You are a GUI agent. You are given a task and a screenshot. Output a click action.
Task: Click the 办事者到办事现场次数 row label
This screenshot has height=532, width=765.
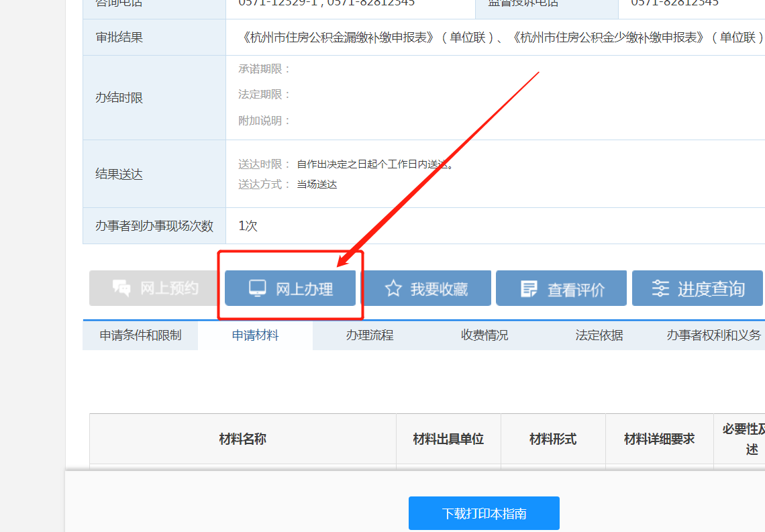tap(154, 226)
